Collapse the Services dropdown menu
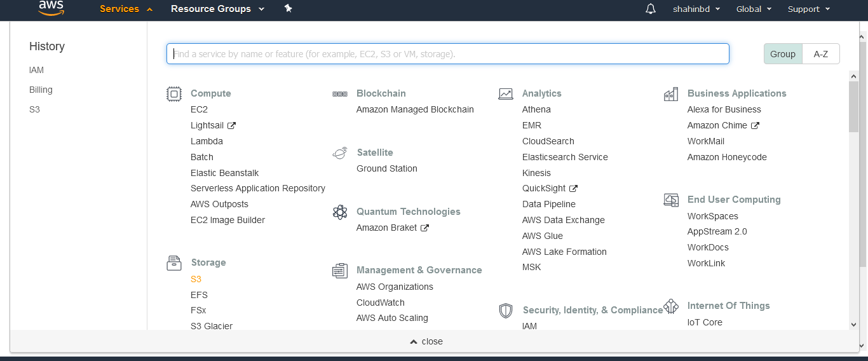 pos(126,9)
